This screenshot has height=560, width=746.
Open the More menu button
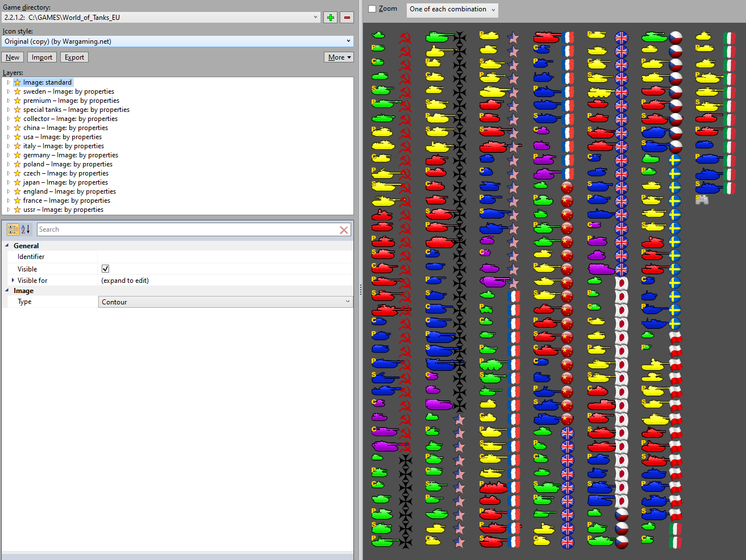click(339, 57)
